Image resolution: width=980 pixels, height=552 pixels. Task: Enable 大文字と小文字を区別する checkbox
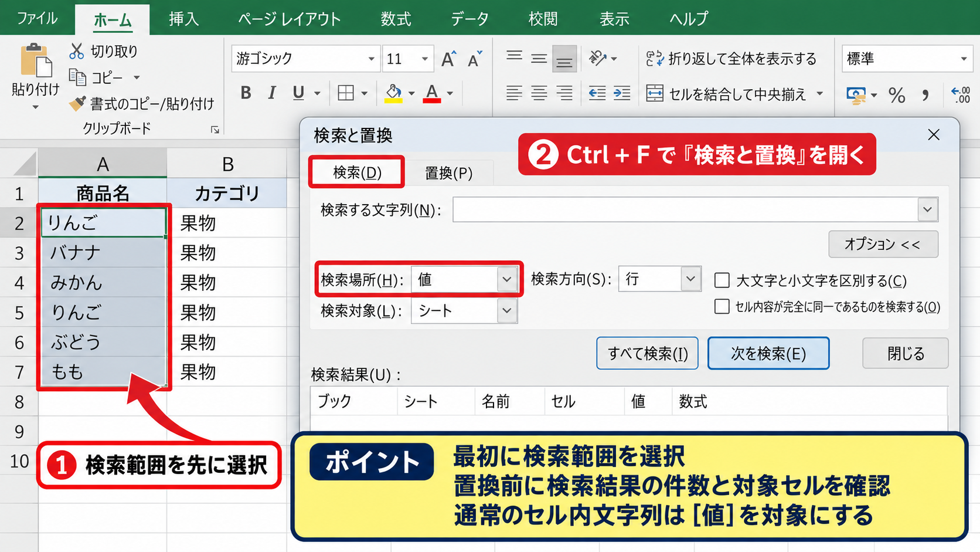coord(722,280)
